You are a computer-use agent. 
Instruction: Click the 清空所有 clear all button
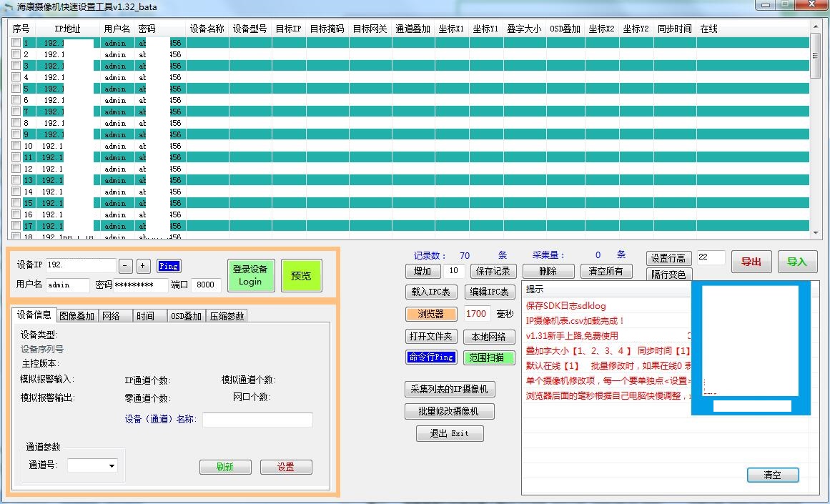(606, 271)
